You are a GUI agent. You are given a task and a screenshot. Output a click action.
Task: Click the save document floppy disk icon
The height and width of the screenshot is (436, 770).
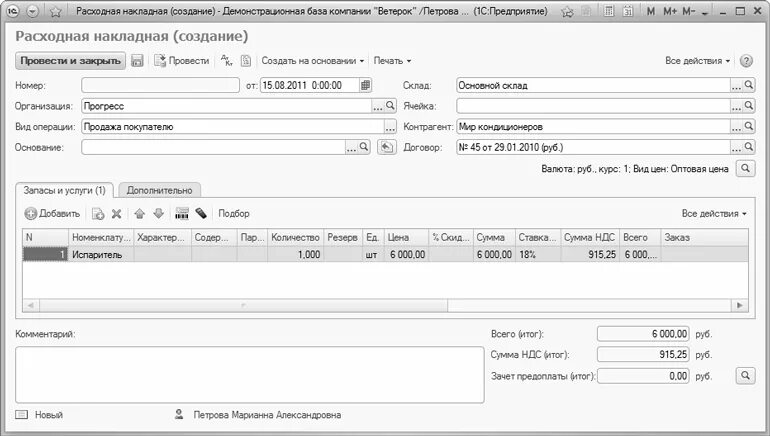[137, 61]
